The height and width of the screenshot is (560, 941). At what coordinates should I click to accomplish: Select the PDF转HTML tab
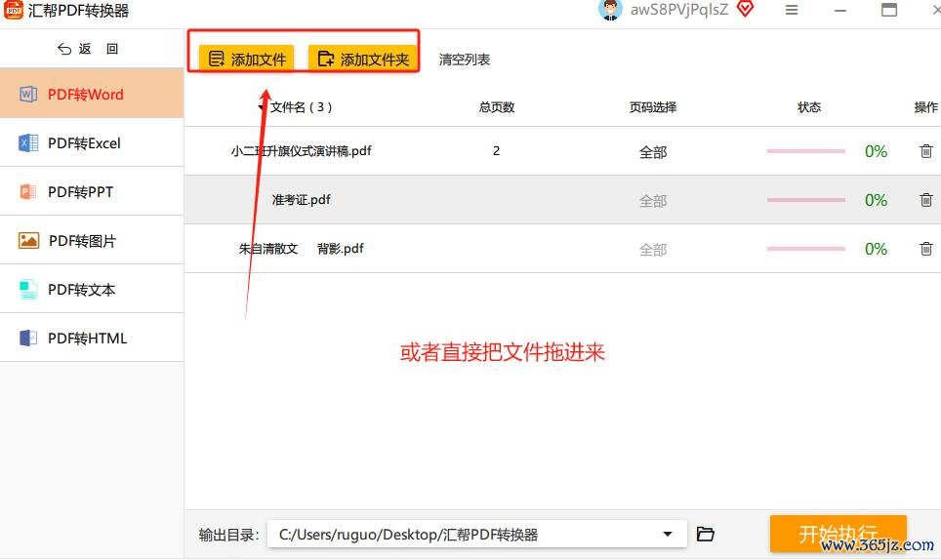pyautogui.click(x=92, y=338)
